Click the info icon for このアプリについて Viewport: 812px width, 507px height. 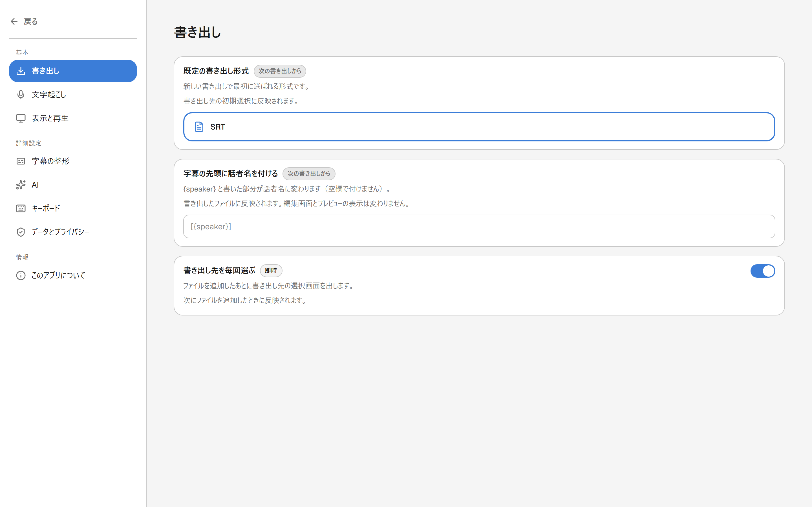(21, 275)
